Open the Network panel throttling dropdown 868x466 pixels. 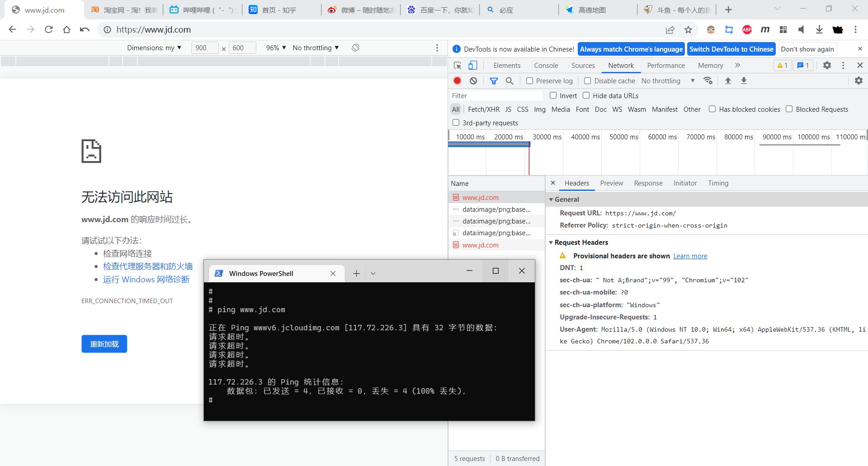click(x=668, y=81)
